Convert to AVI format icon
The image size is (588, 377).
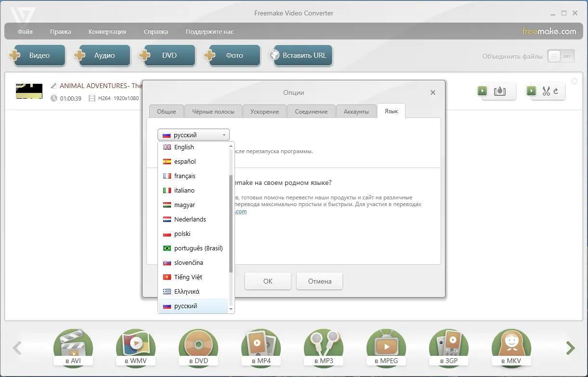tap(73, 348)
